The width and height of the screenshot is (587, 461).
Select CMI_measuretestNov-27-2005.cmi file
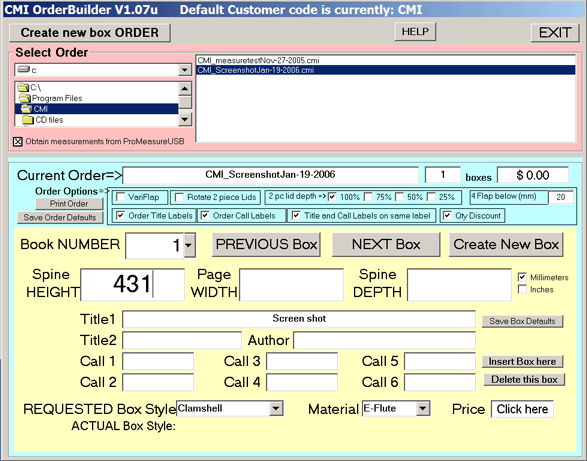click(258, 60)
